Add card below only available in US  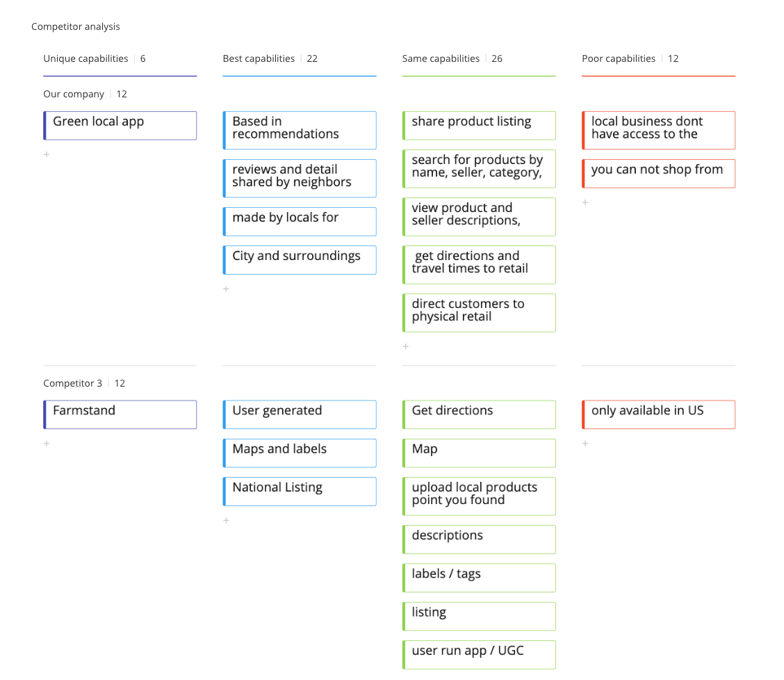[x=585, y=444]
